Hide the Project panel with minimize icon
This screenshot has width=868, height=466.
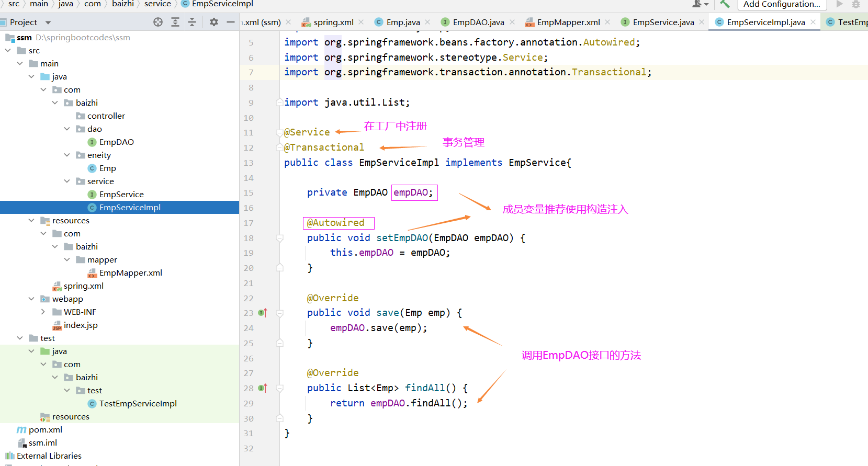230,22
